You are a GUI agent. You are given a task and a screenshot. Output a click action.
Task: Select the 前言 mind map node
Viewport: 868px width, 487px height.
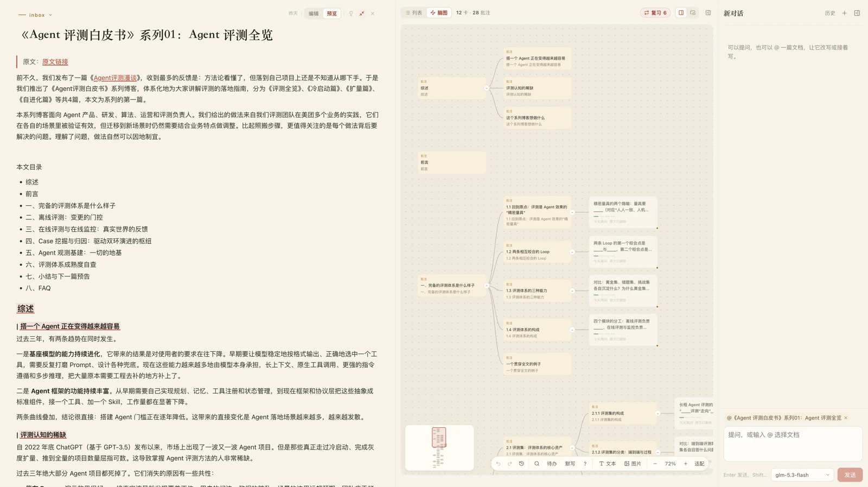pos(452,162)
